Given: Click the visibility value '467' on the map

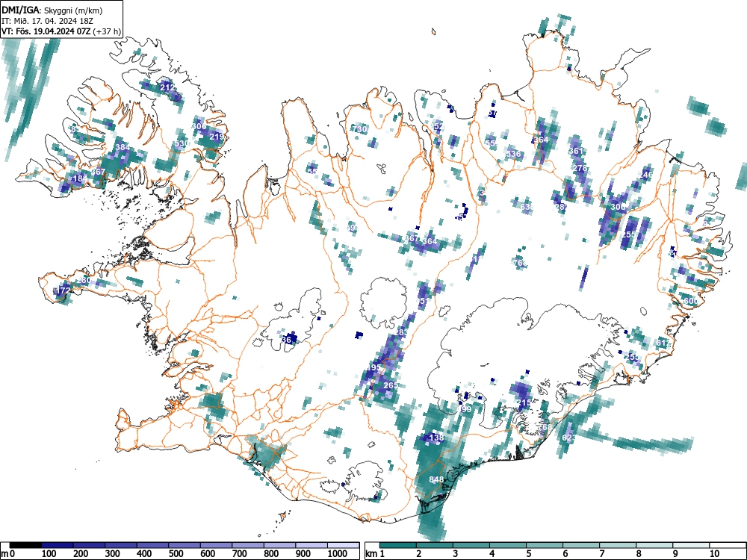Looking at the screenshot, I should point(98,172).
